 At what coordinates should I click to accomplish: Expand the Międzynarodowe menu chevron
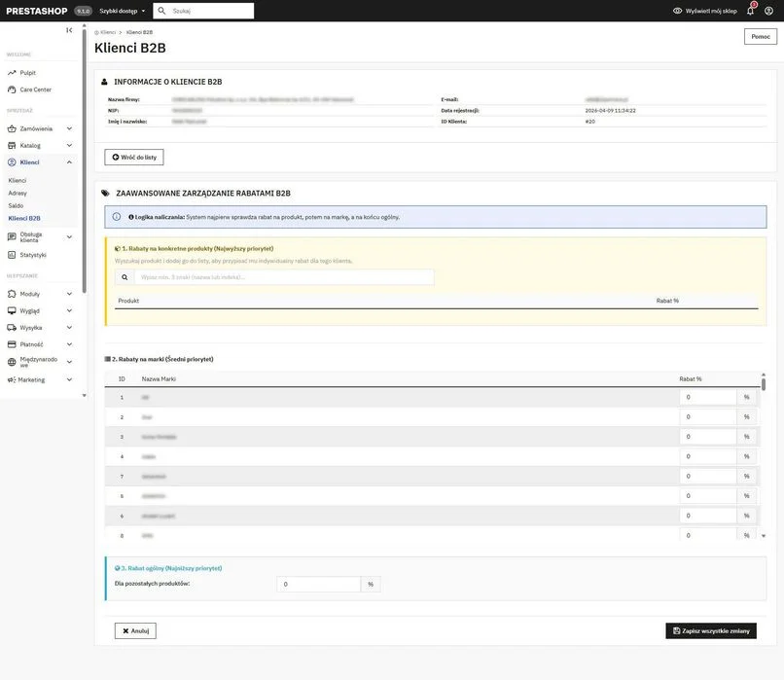click(69, 362)
